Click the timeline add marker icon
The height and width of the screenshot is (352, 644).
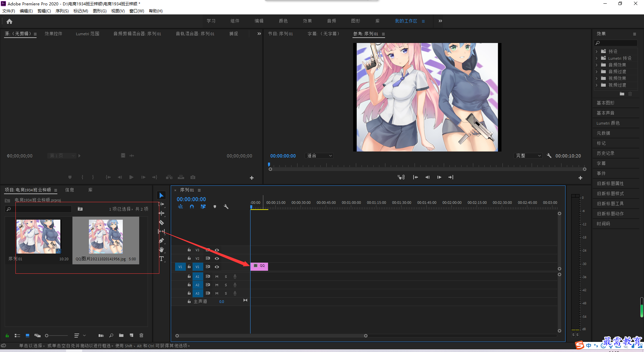tap(215, 207)
